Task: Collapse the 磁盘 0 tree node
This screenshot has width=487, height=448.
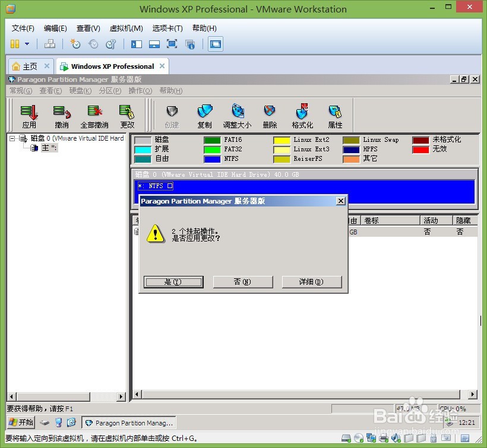Action: click(12, 138)
